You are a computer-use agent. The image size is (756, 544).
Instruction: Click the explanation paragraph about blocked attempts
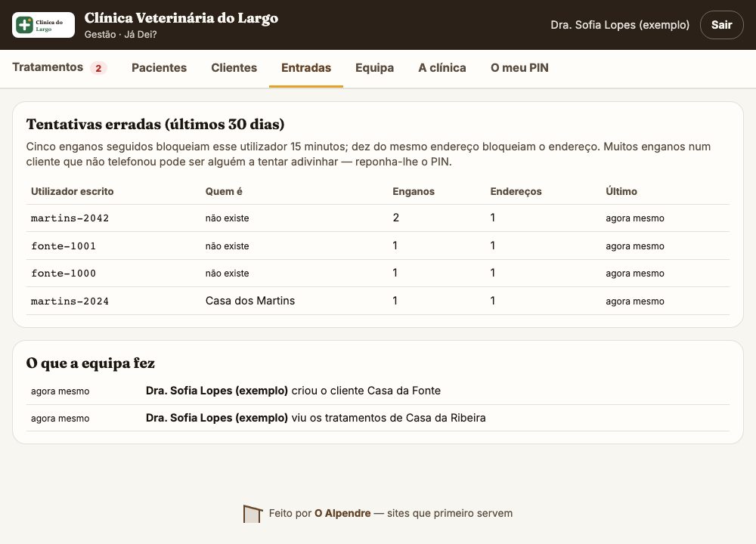(368, 154)
